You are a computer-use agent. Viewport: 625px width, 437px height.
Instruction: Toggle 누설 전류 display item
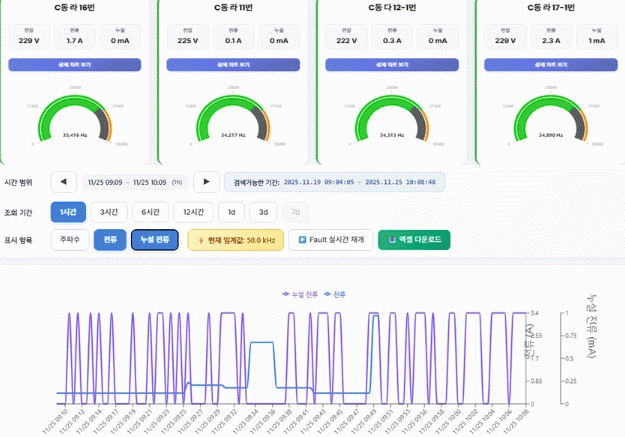tap(155, 240)
